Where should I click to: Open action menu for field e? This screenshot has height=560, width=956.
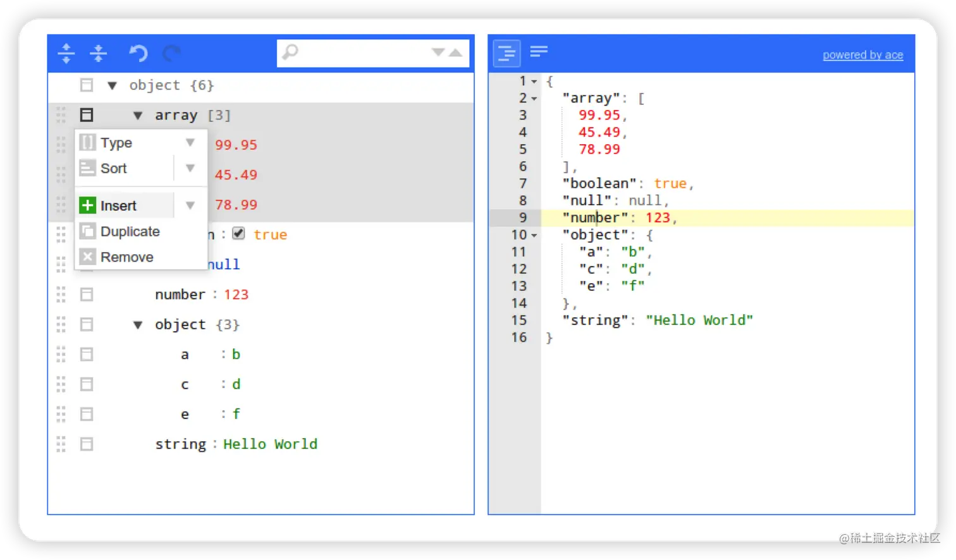pyautogui.click(x=87, y=414)
